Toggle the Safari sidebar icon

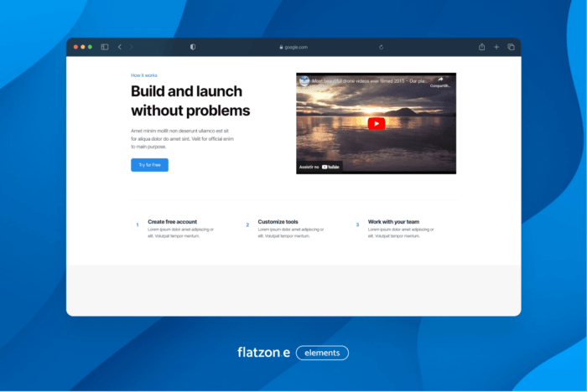point(105,47)
